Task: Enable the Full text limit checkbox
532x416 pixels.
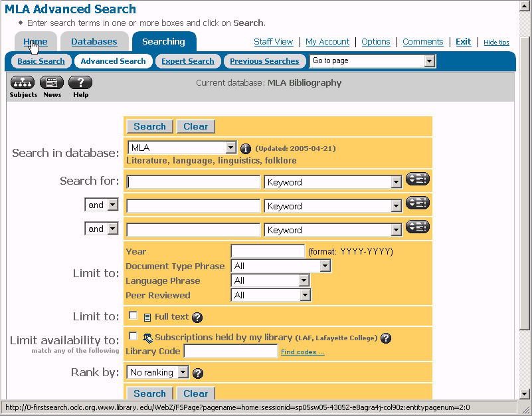Action: pos(133,316)
